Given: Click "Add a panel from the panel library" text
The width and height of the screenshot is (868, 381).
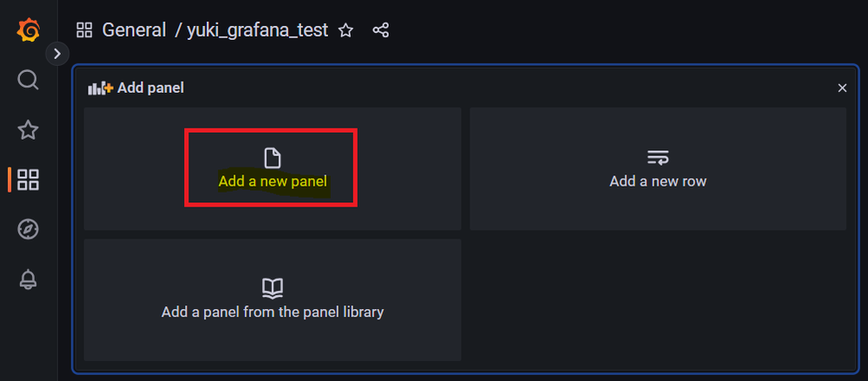Looking at the screenshot, I should tap(273, 312).
